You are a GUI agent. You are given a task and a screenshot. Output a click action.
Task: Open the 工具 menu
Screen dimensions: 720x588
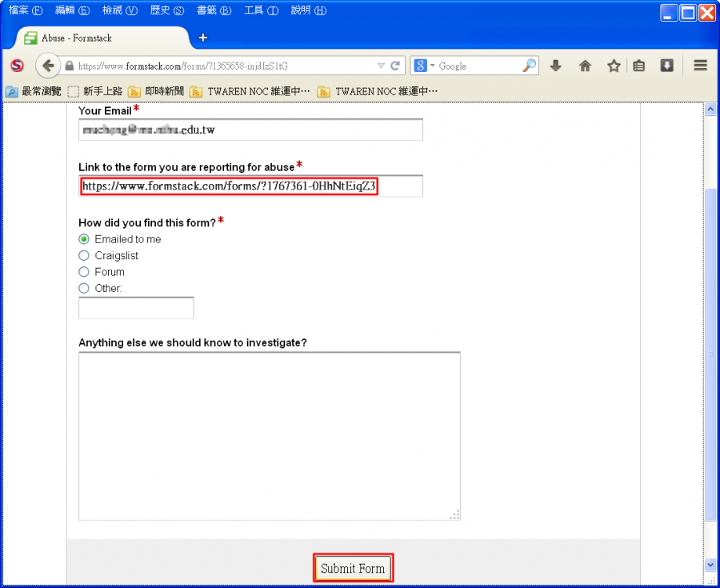pos(260,10)
